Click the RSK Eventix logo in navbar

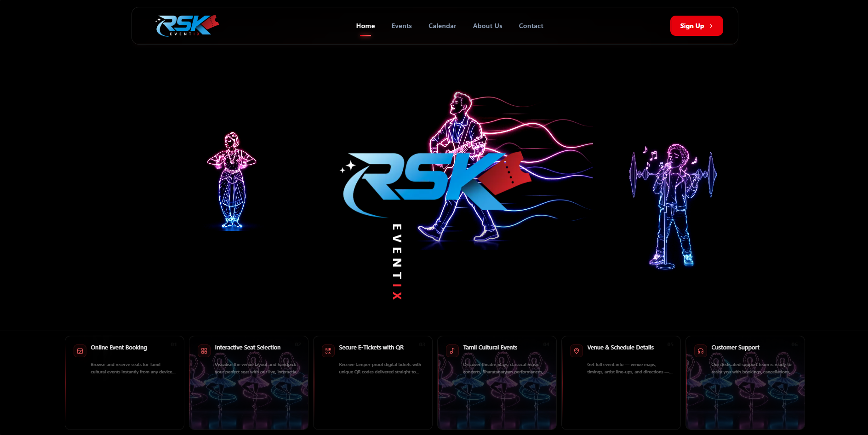click(x=187, y=26)
